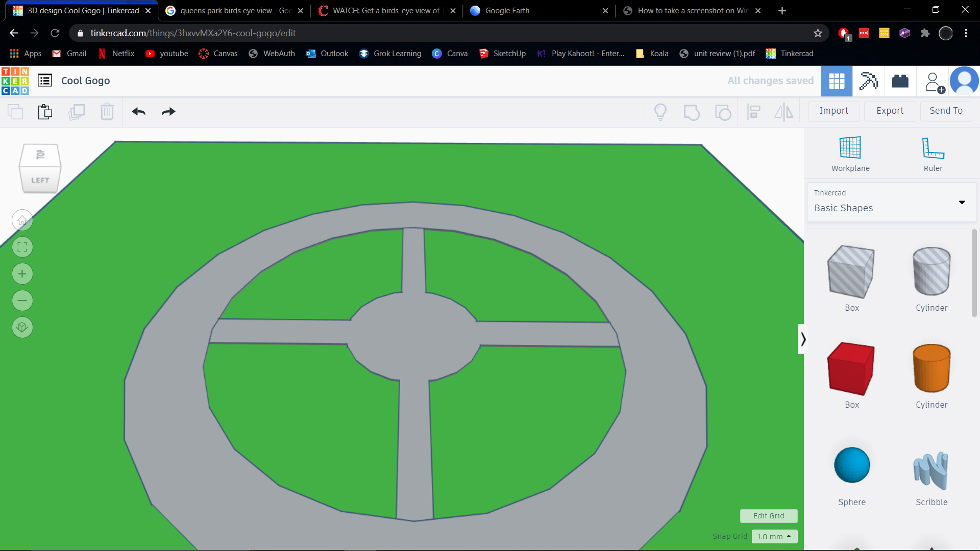Image resolution: width=980 pixels, height=551 pixels.
Task: Select the Ruler tool
Action: (x=933, y=154)
